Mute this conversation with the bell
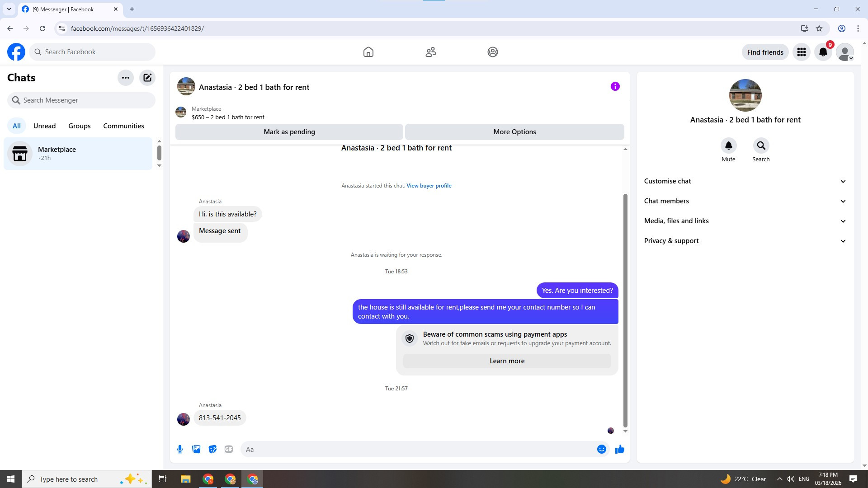The image size is (868, 488). [x=728, y=146]
